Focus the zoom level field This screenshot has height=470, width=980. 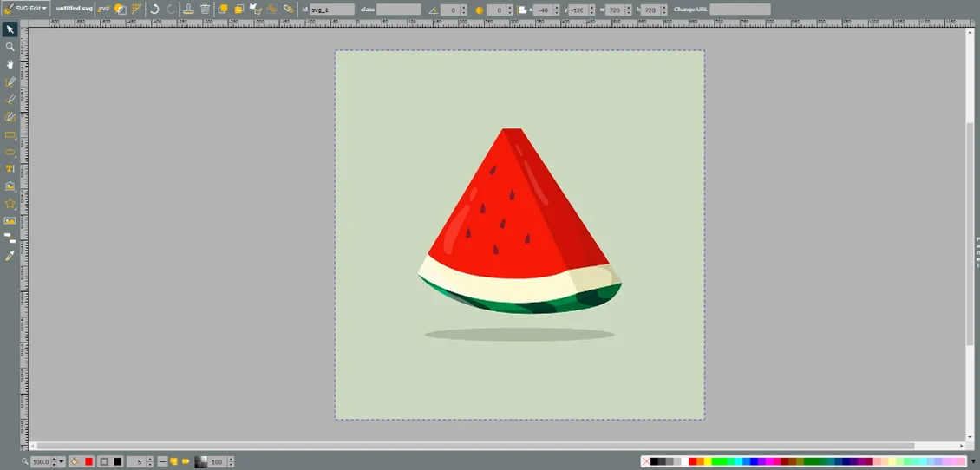(41, 462)
